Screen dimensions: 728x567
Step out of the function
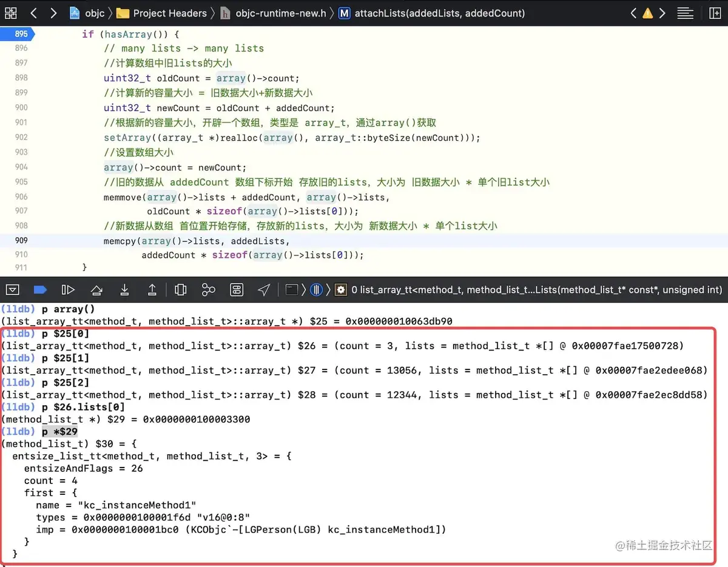pyautogui.click(x=152, y=290)
